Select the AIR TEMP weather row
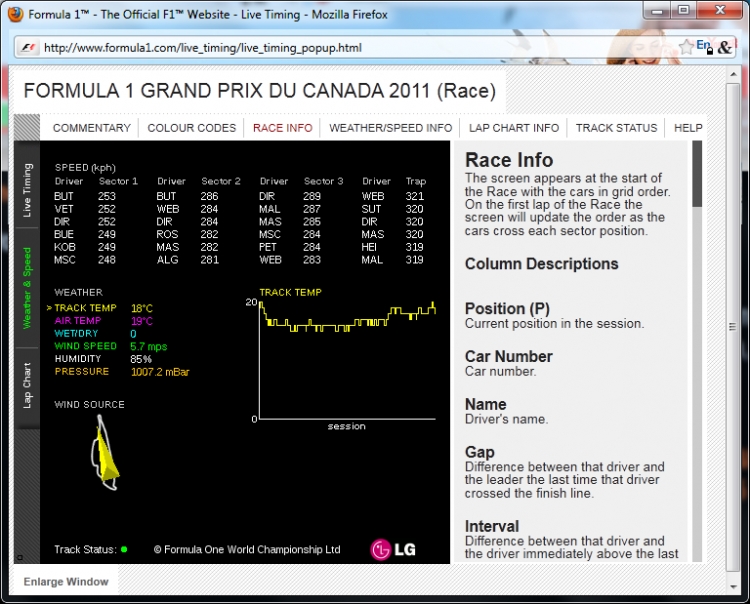 [x=103, y=321]
